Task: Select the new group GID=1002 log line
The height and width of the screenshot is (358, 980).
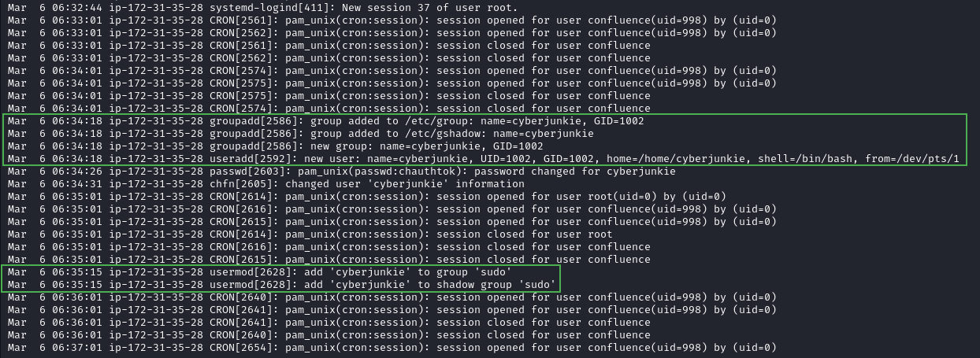Action: [276, 146]
